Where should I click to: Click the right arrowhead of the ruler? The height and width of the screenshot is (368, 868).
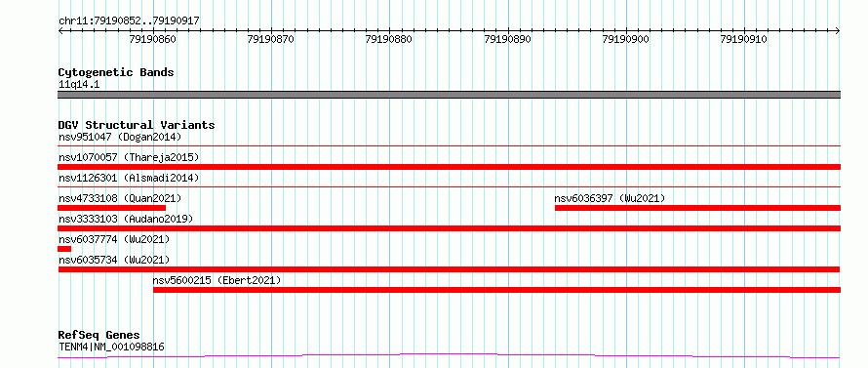click(838, 31)
